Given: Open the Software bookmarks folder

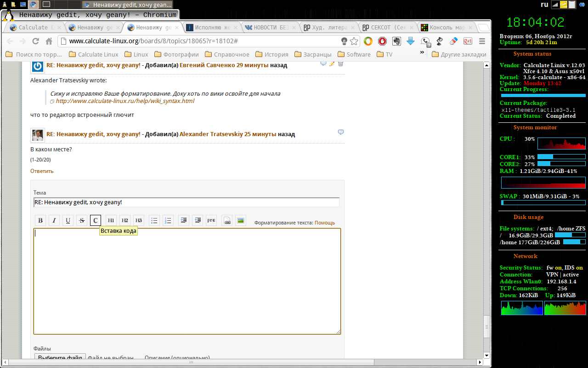Looking at the screenshot, I should pyautogui.click(x=354, y=54).
